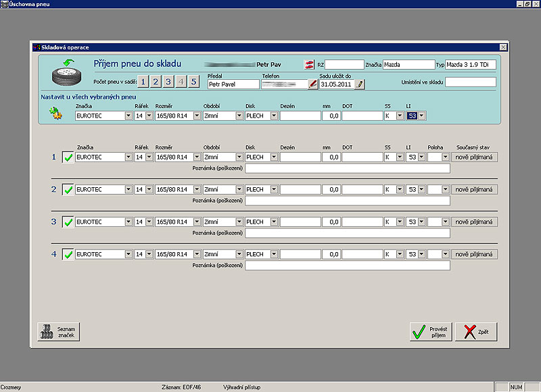Close the Skladová operace dialog
This screenshot has width=541, height=392.
click(x=503, y=47)
